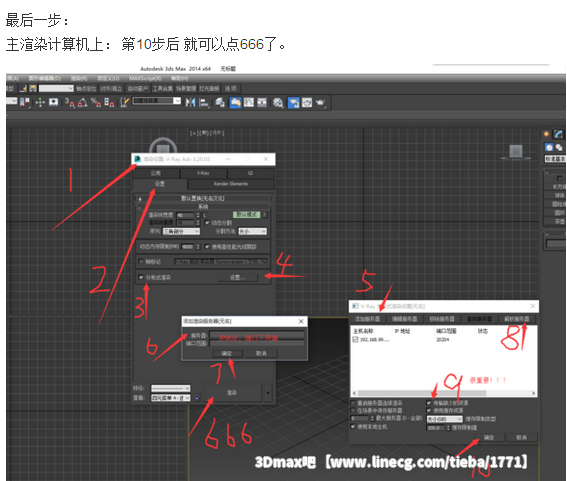Image resolution: width=567 pixels, height=481 pixels.
Task: Enable the 在场景中保存服务器 checkbox
Action: pos(353,410)
